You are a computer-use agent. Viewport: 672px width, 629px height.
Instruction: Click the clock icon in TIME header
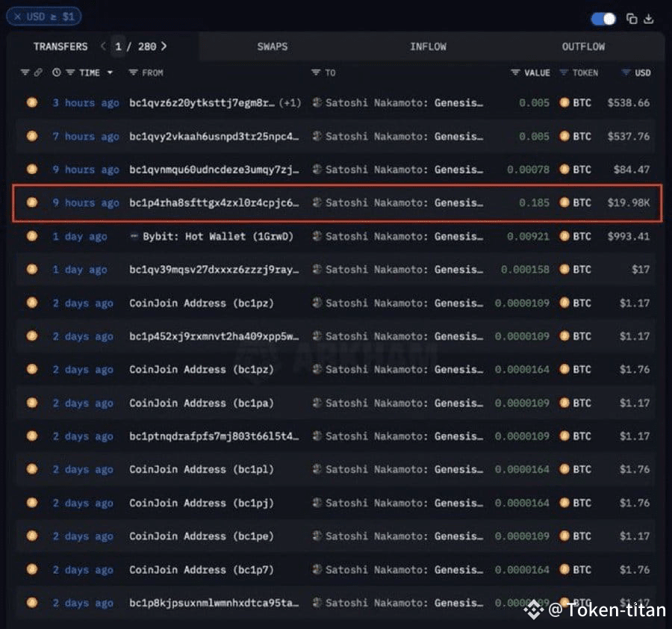pos(57,72)
